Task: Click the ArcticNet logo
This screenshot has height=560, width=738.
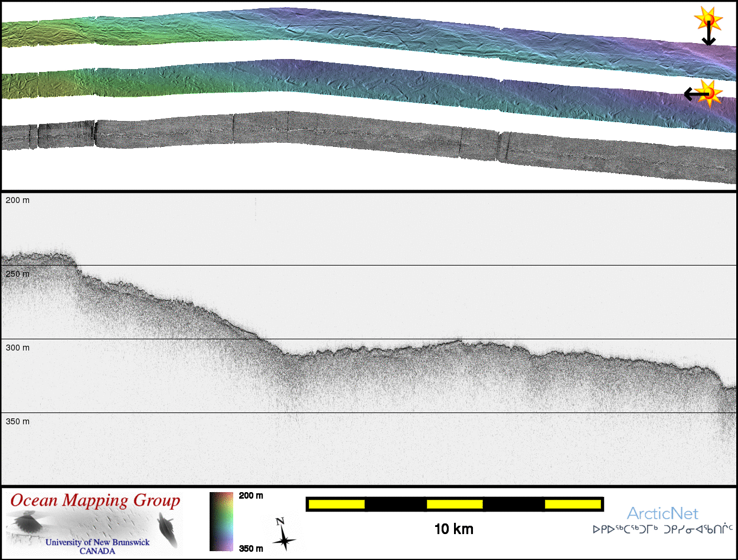Action: [662, 513]
